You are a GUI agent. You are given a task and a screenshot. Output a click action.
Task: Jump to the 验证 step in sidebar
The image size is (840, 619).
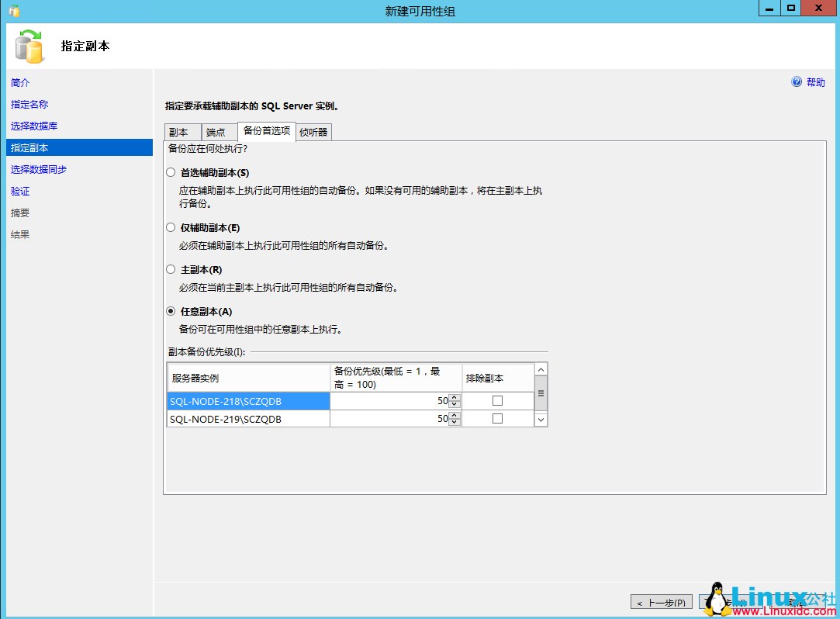click(19, 190)
